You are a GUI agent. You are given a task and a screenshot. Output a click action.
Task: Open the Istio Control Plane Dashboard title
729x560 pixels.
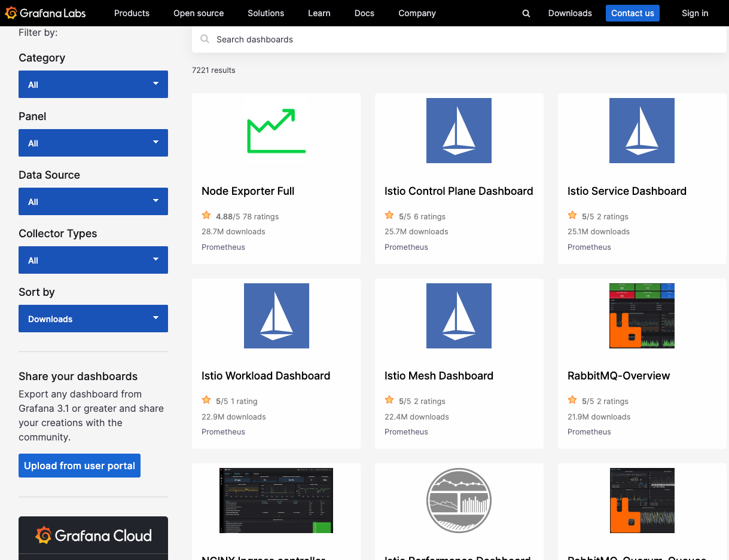[x=459, y=191]
